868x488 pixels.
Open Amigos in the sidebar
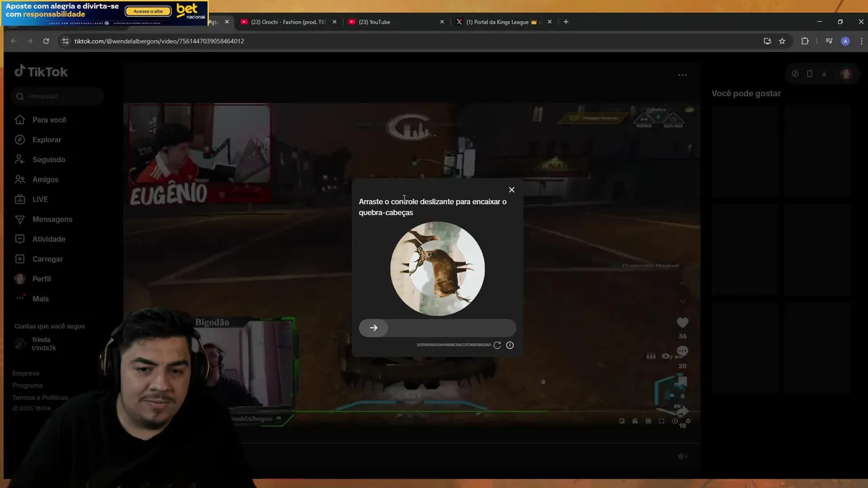coord(37,180)
